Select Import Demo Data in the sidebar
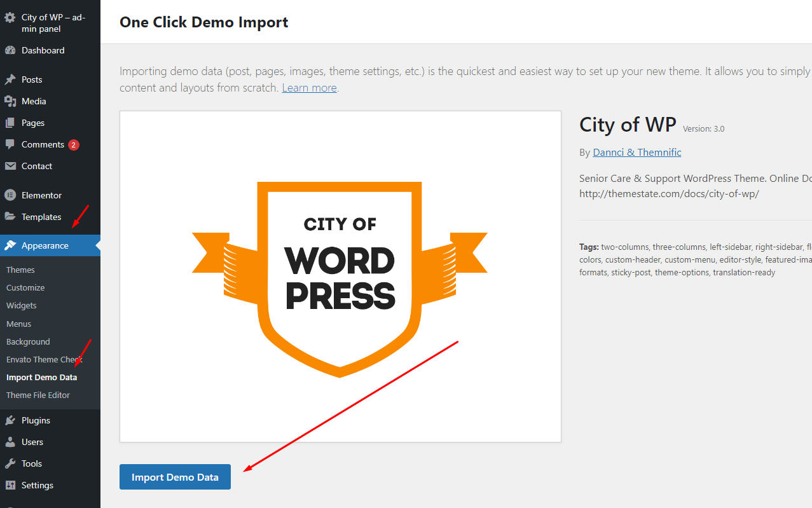Image resolution: width=812 pixels, height=508 pixels. (x=42, y=377)
